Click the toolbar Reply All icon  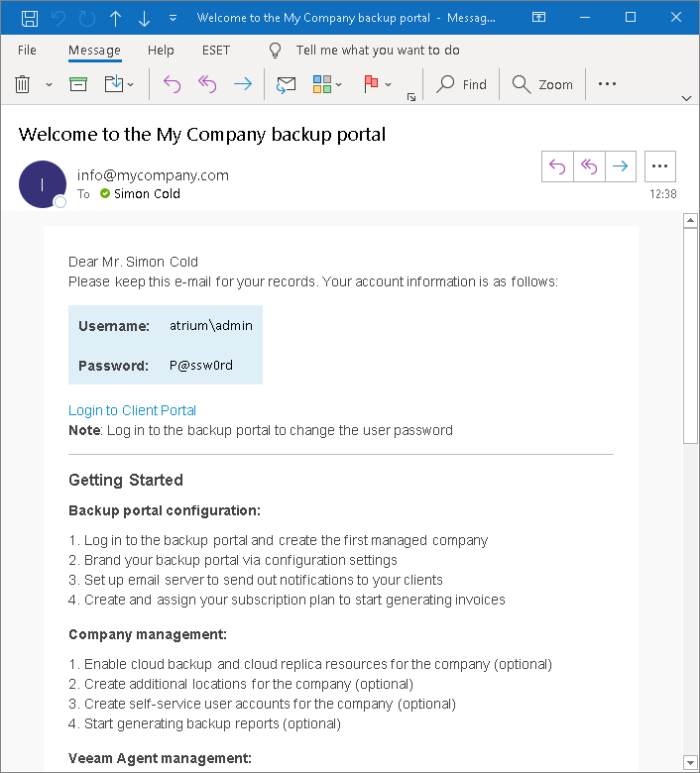[x=207, y=84]
